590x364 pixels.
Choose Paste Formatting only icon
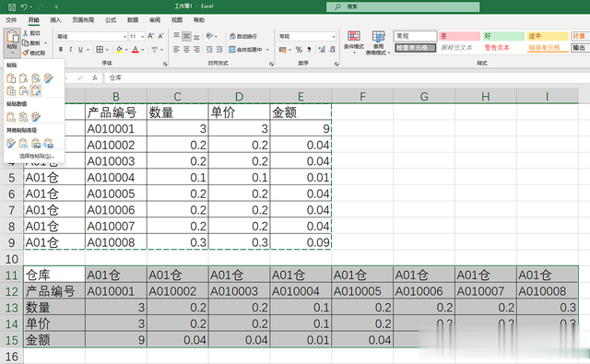(11, 143)
